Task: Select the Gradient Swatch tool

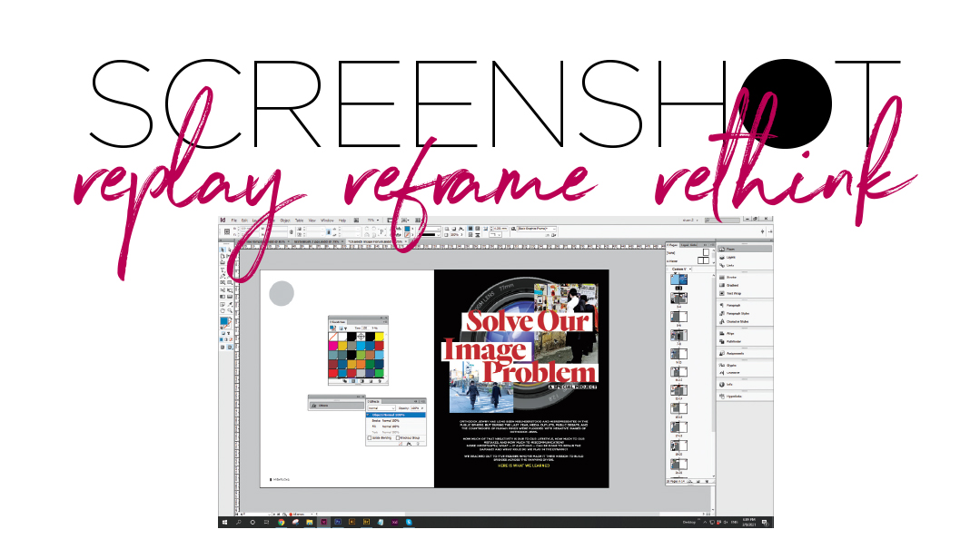Action: tap(223, 296)
